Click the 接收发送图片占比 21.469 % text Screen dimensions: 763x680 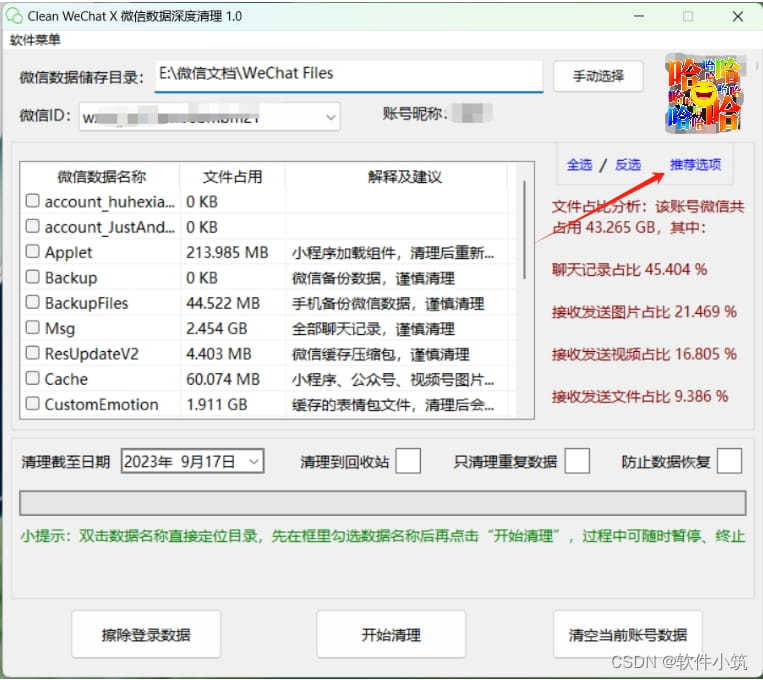644,312
